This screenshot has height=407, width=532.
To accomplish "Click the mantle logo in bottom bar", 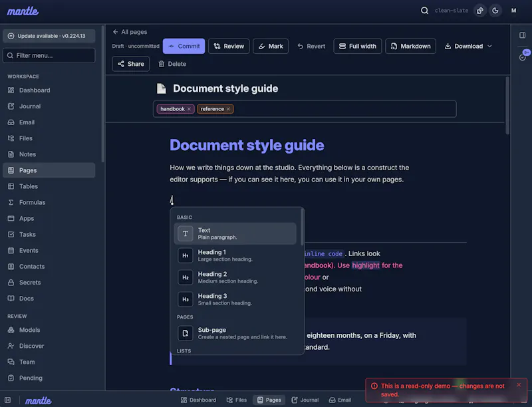I will pyautogui.click(x=39, y=400).
